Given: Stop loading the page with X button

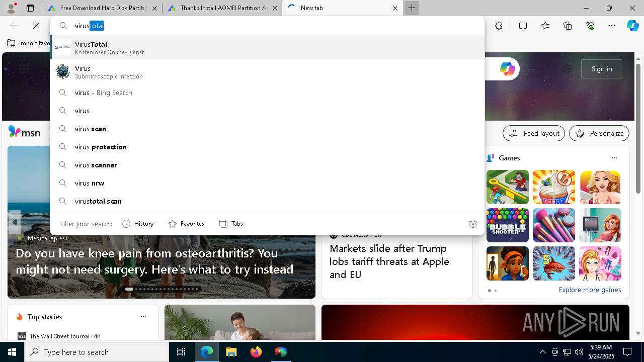Looking at the screenshot, I should pos(36,26).
